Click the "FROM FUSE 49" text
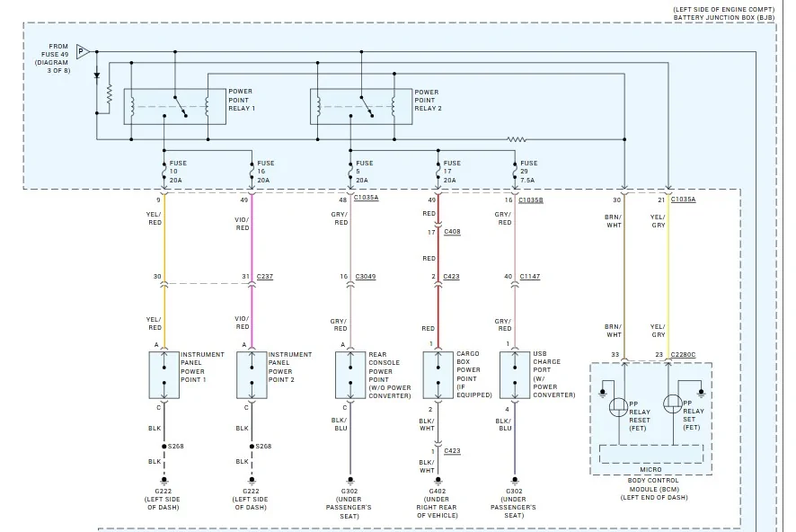The image size is (796, 532). (55, 50)
